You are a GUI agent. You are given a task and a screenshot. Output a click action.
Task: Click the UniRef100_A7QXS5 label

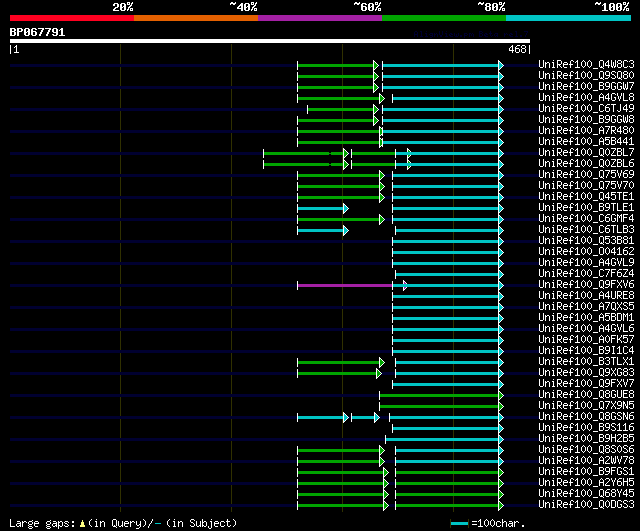pos(586,307)
